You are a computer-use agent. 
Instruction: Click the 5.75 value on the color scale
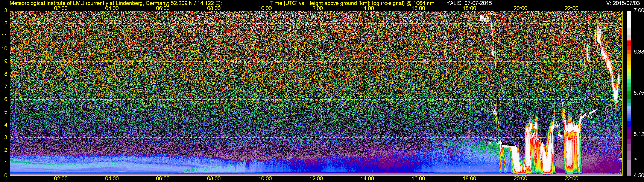point(639,93)
